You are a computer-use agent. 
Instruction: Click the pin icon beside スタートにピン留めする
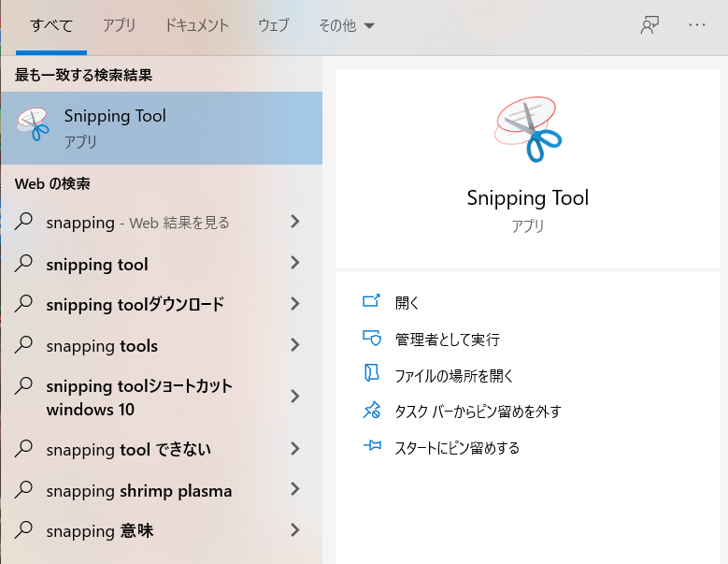click(372, 447)
